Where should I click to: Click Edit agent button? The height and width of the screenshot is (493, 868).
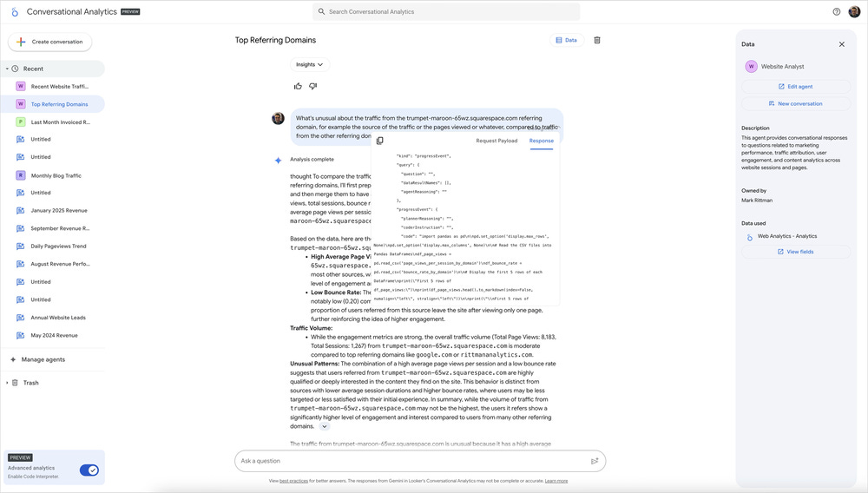click(795, 86)
